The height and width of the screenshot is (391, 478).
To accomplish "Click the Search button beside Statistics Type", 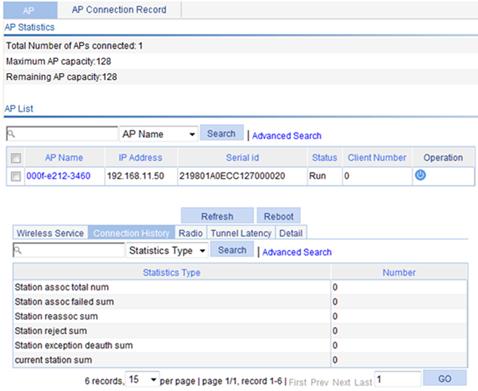I will 232,250.
